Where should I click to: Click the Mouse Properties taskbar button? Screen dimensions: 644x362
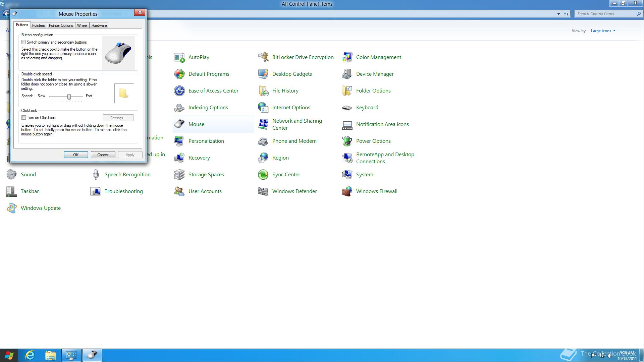92,355
